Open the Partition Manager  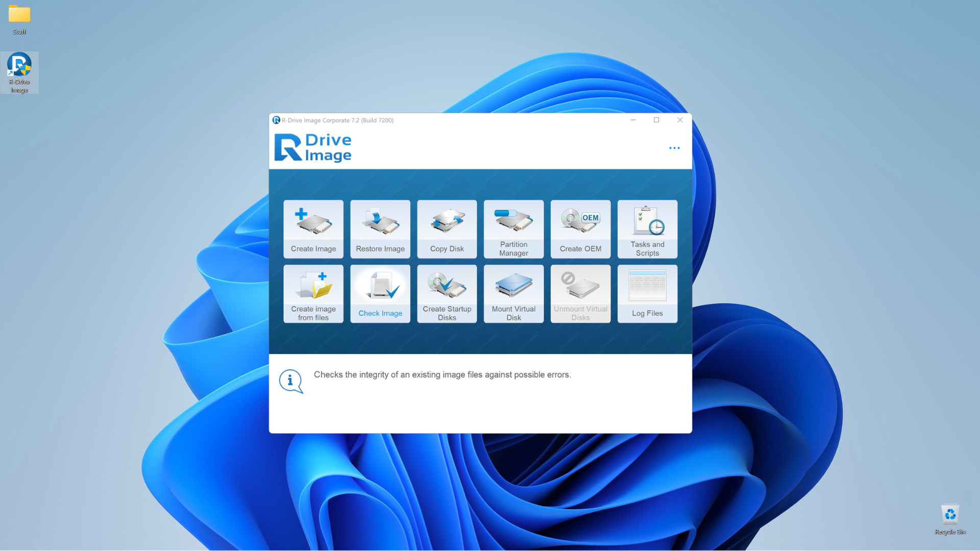(x=513, y=229)
